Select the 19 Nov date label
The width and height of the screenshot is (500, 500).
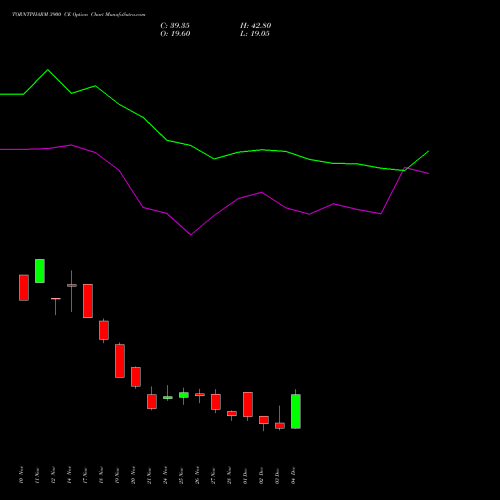[x=117, y=475]
